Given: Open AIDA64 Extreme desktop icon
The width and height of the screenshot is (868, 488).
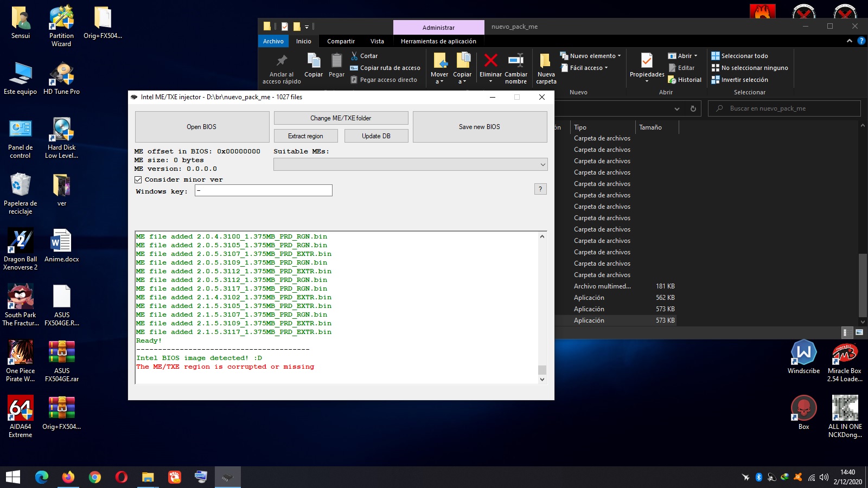Looking at the screenshot, I should [21, 409].
